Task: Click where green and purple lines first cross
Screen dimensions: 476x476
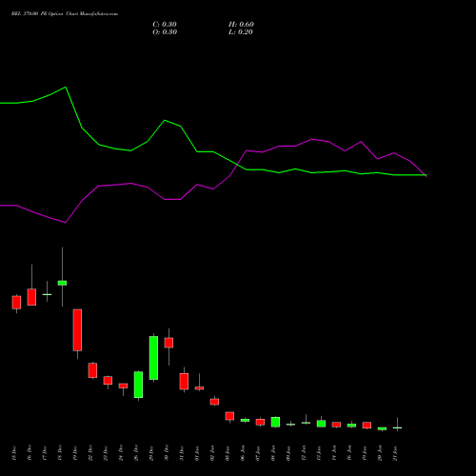Action: pos(237,165)
